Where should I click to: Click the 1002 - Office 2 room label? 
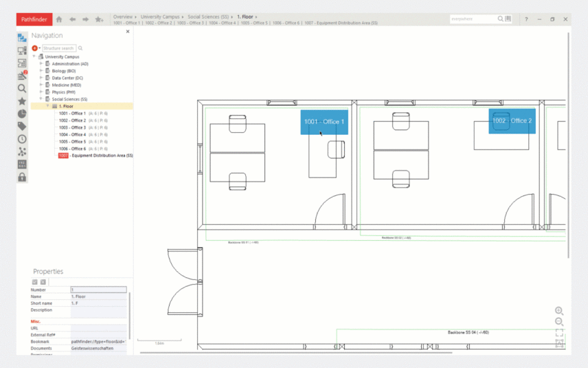point(512,121)
